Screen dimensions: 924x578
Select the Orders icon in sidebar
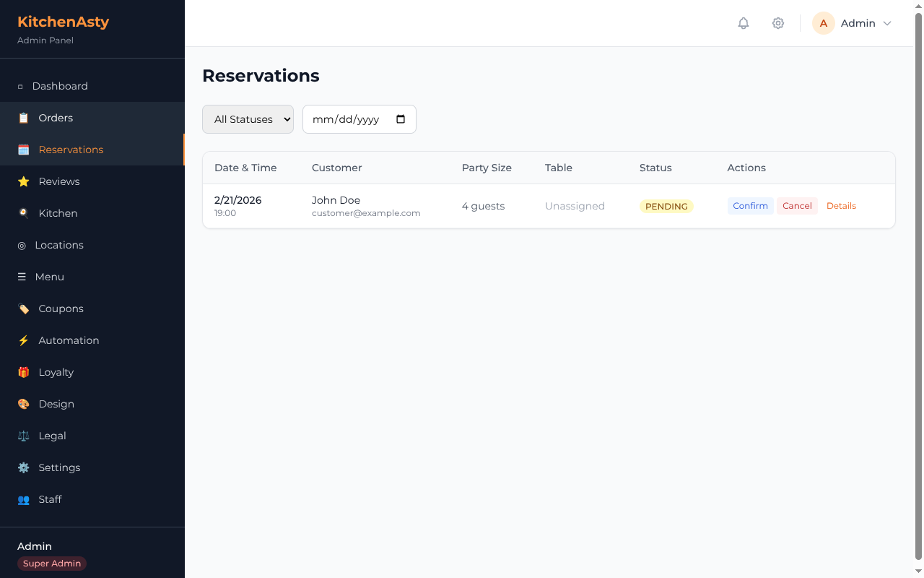23,117
